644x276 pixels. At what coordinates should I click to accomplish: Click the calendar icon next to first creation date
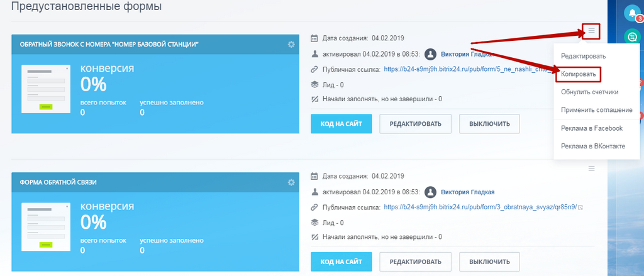314,38
